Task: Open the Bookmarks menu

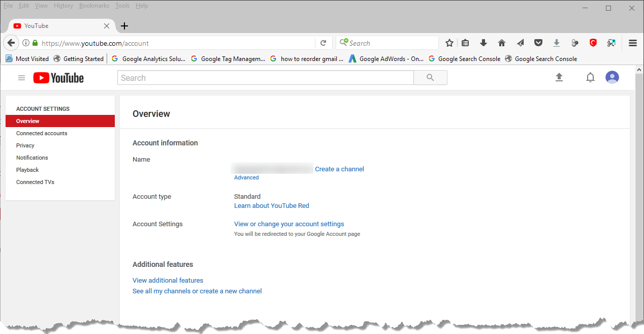Action: [x=94, y=6]
